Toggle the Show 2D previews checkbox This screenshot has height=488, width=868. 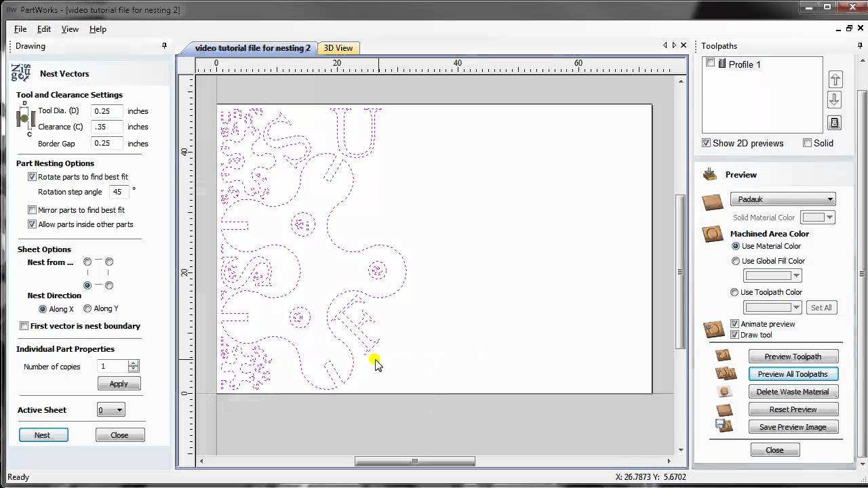(707, 143)
